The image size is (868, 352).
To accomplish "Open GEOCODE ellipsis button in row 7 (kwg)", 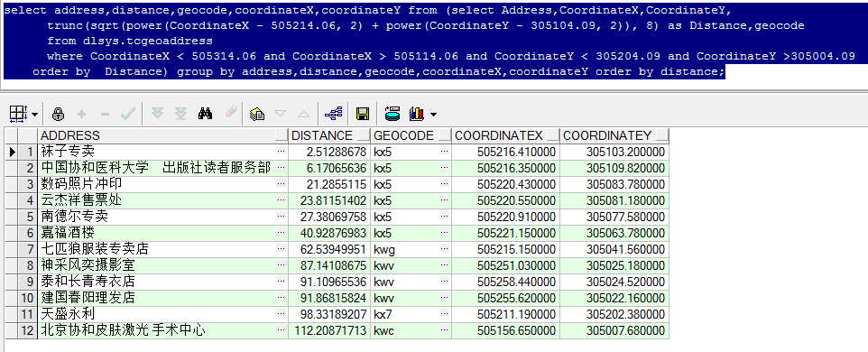I will 445,249.
